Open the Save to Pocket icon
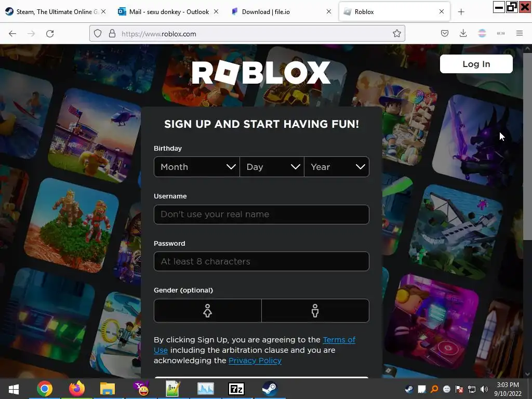 coord(445,33)
